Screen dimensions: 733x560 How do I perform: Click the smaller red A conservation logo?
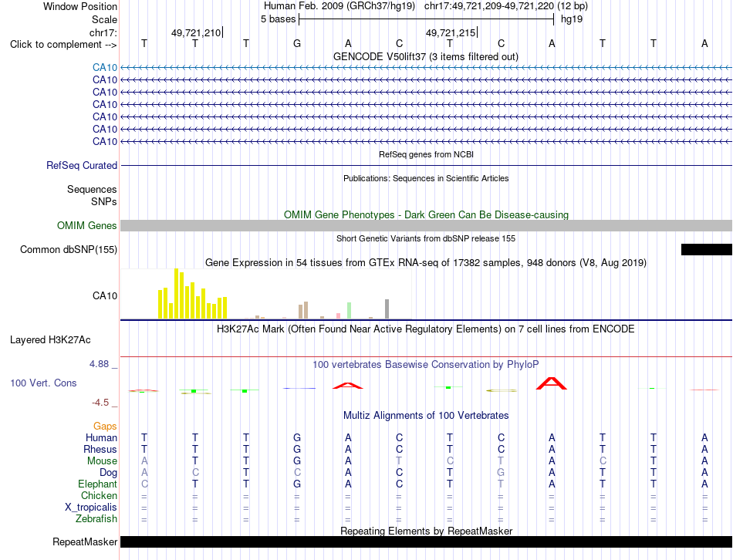[348, 386]
